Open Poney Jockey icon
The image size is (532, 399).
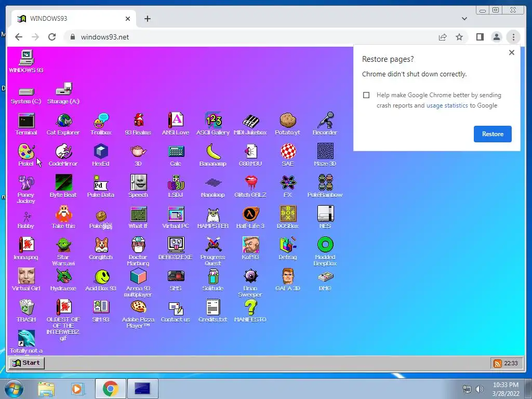(x=26, y=189)
